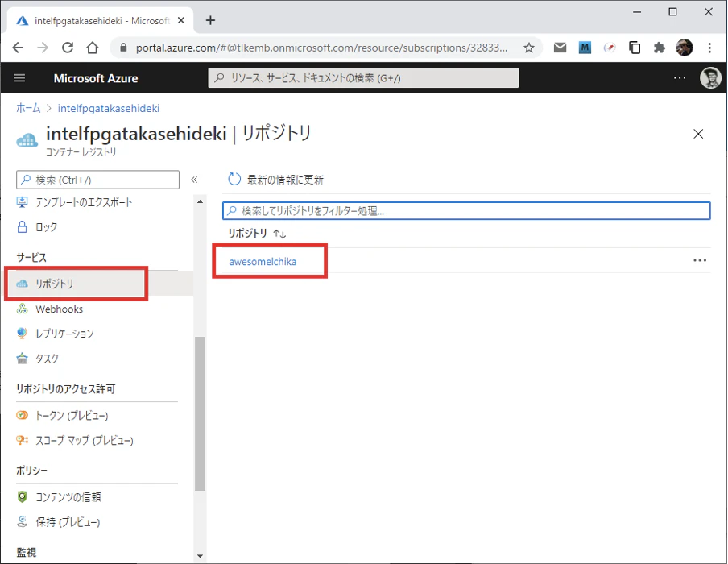Screen dimensions: 728x564
Task: Go to ホーム breadcrumb link
Action: click(28, 108)
